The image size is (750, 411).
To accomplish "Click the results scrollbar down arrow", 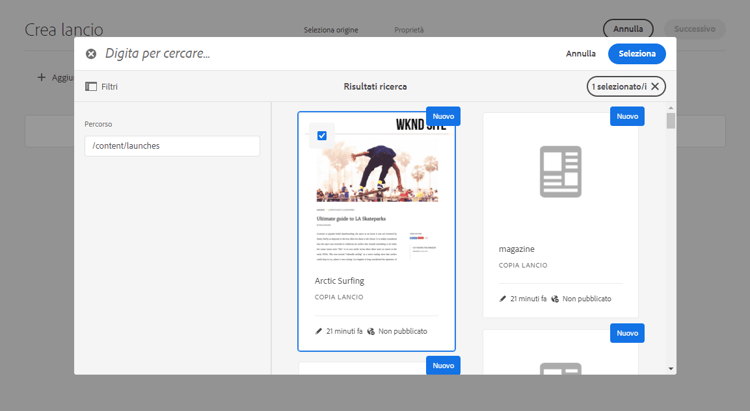I will click(671, 368).
